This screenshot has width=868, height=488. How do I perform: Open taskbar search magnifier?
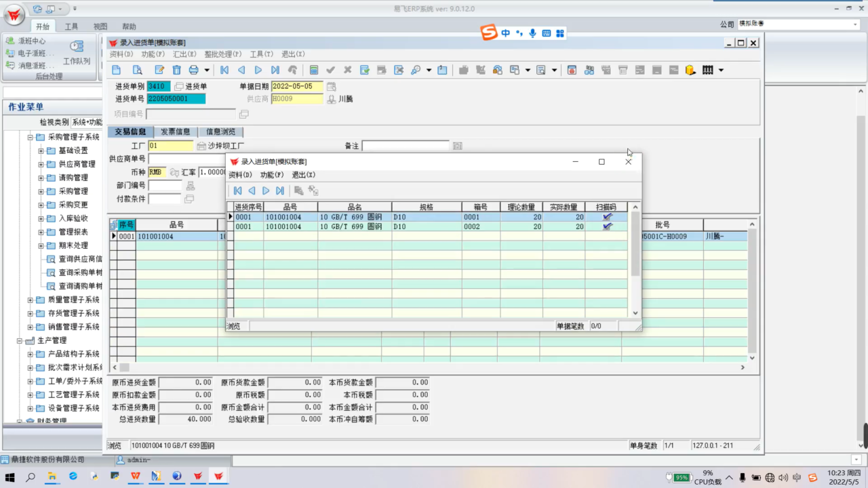[x=31, y=476]
